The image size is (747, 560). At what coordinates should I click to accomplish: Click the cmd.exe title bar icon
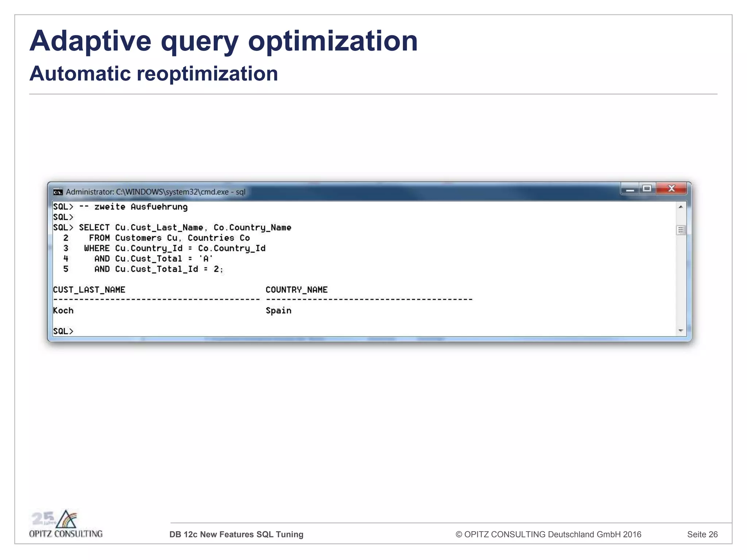(x=58, y=192)
